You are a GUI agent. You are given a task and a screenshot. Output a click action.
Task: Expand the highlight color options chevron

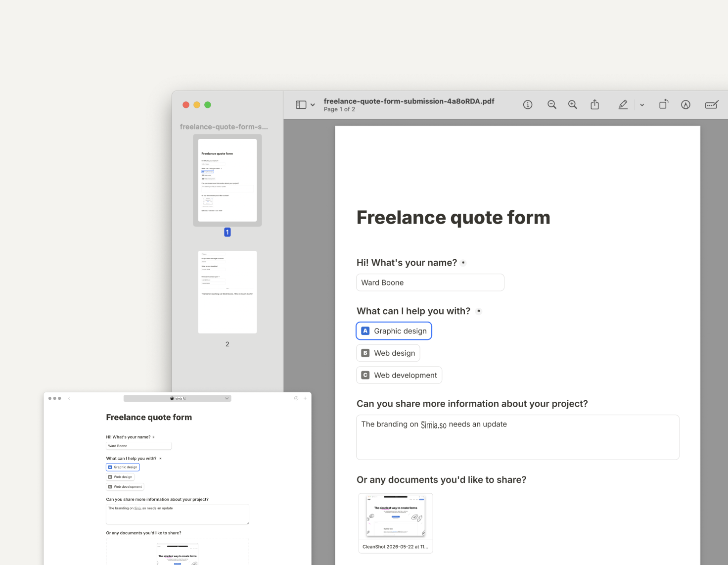coord(642,105)
